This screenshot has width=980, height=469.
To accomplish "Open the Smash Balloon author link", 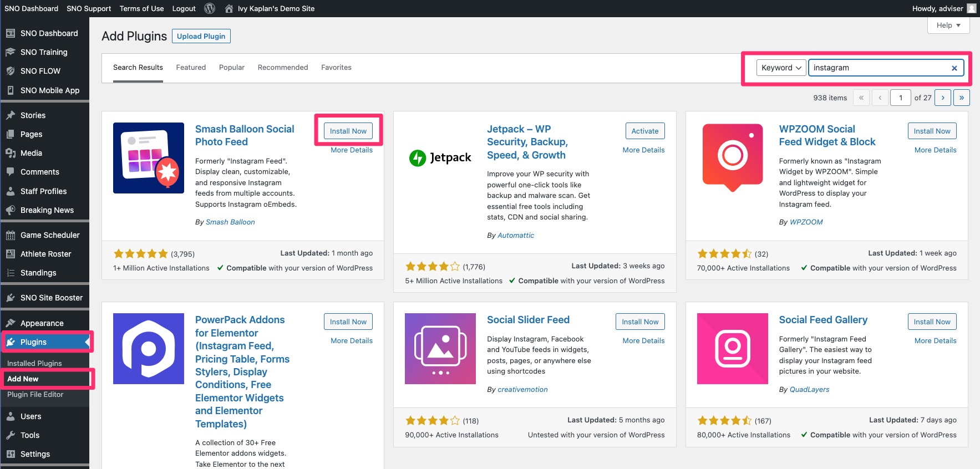I will [x=230, y=222].
